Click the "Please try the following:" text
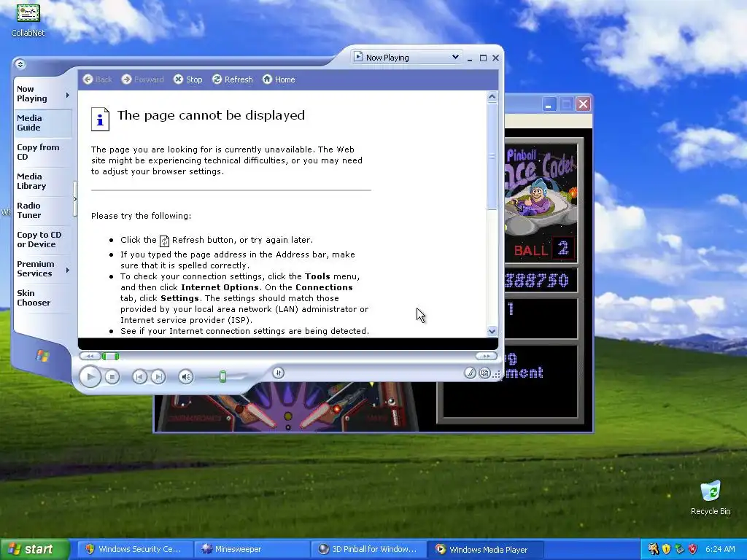The image size is (747, 560). (x=141, y=216)
